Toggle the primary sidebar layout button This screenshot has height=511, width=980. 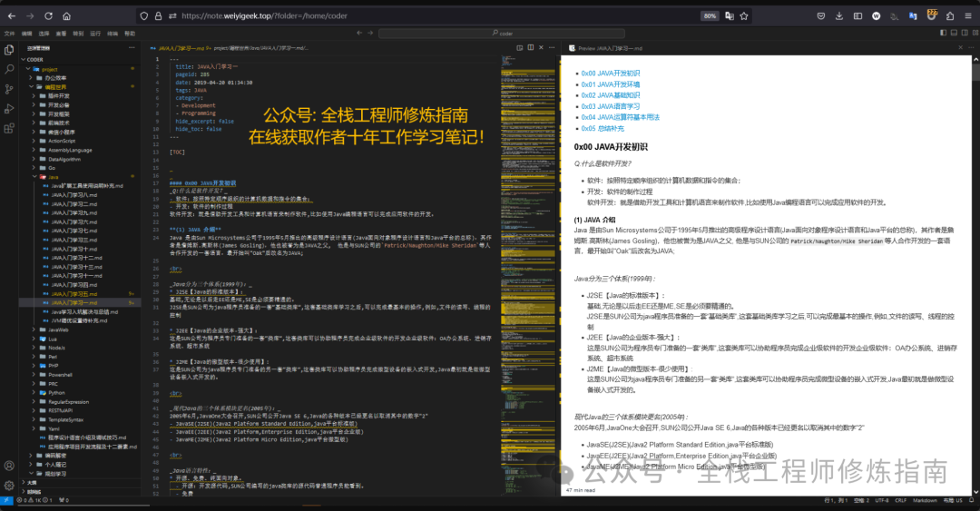[943, 33]
